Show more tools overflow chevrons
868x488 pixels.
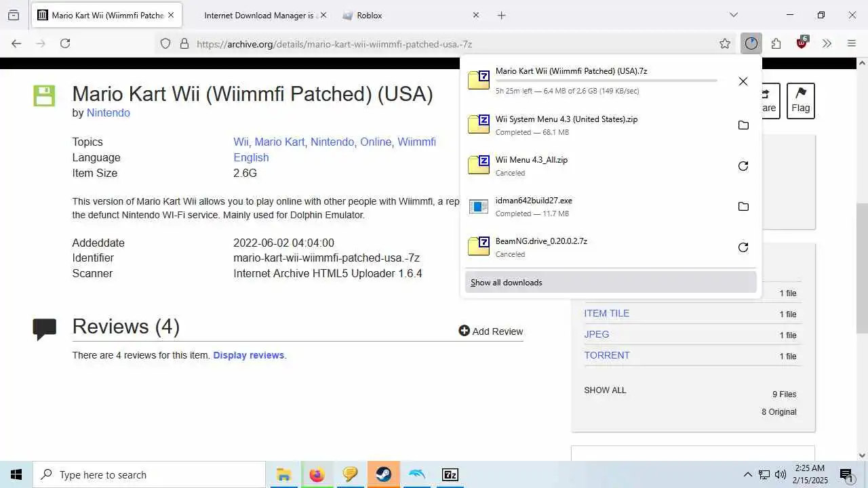click(x=827, y=43)
